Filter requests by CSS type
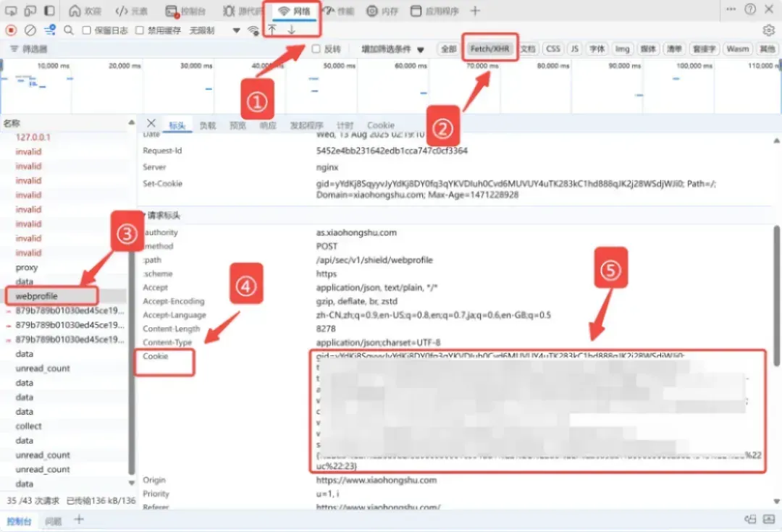 click(x=553, y=49)
